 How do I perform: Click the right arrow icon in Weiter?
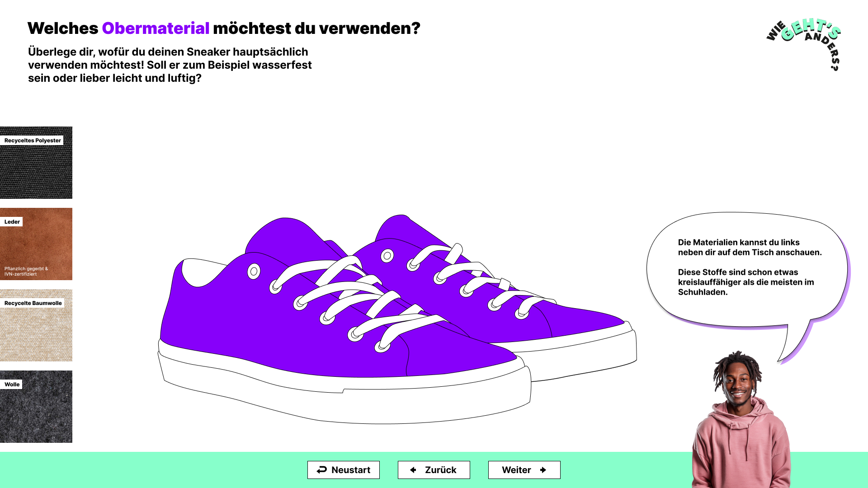coord(543,470)
